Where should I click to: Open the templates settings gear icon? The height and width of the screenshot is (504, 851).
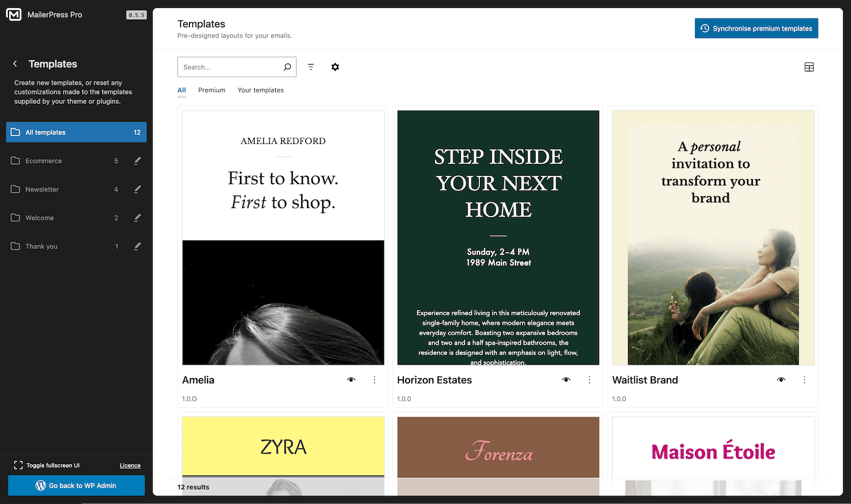point(335,66)
